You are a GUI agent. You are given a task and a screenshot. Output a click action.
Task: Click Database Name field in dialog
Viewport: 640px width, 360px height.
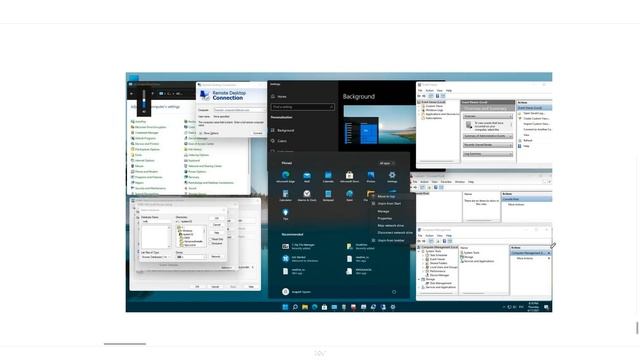(x=155, y=221)
